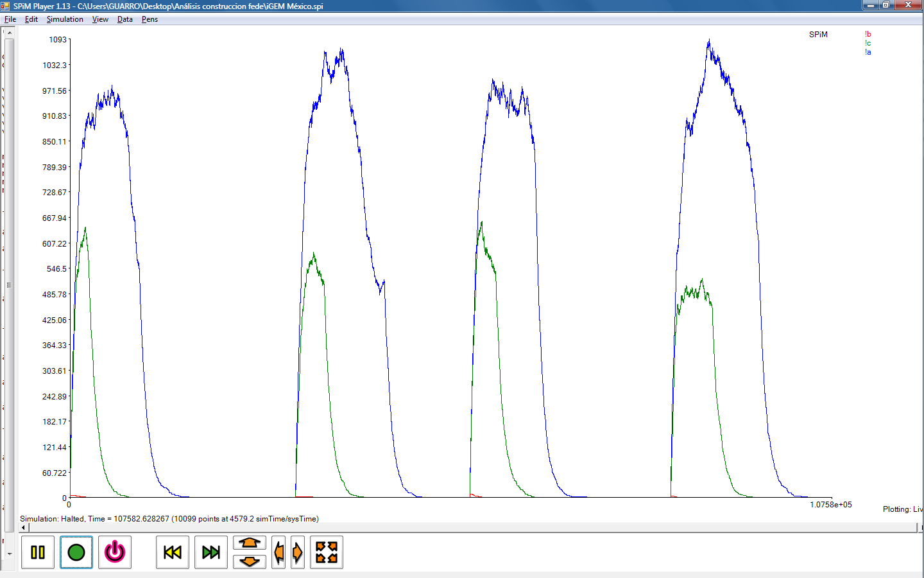This screenshot has width=924, height=578.
Task: Click the horizontal scrollbar left arrow
Action: point(24,528)
